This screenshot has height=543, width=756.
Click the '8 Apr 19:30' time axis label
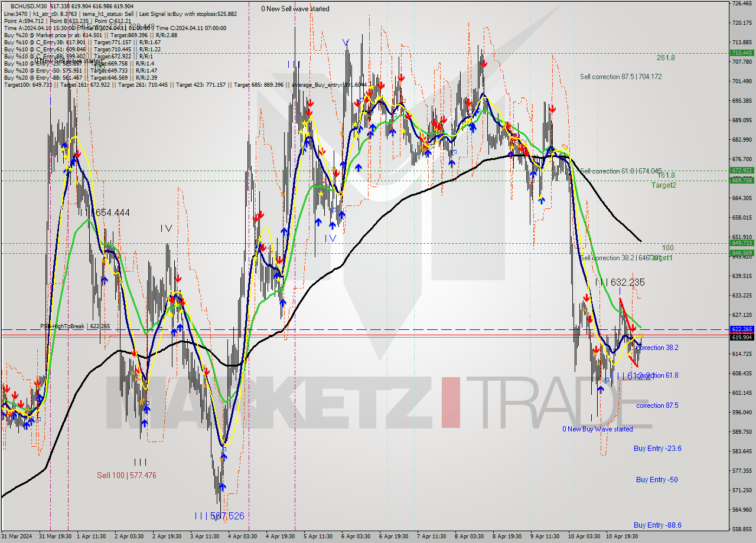(x=507, y=537)
